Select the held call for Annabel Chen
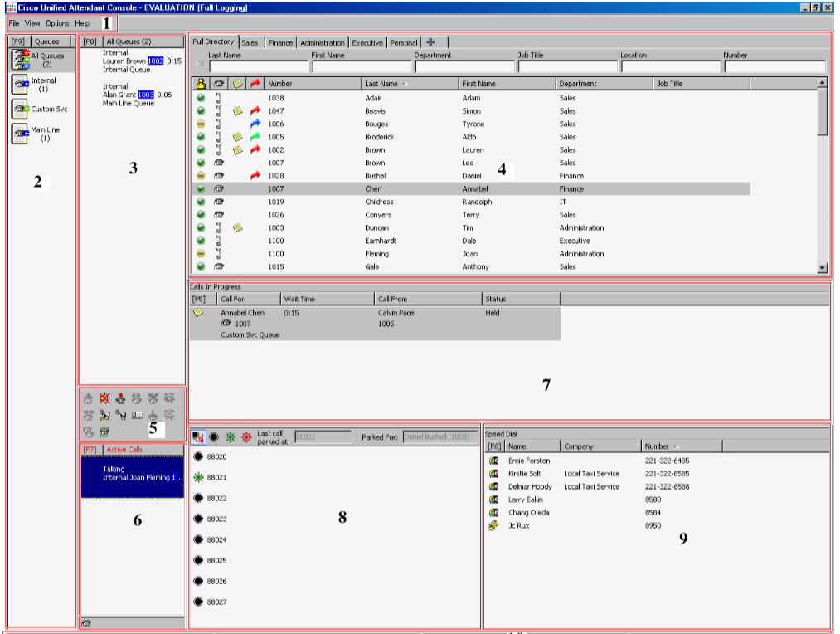This screenshot has height=634, width=840. [x=375, y=323]
